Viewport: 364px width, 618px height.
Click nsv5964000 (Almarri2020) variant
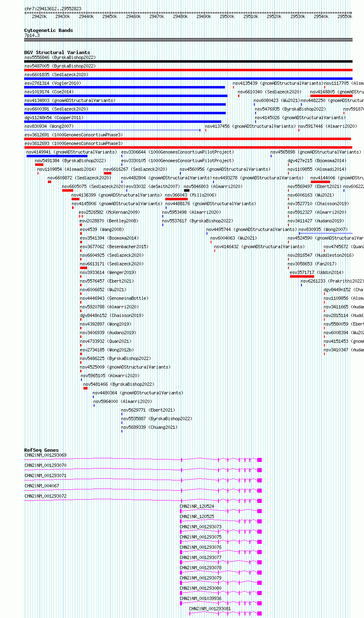(x=123, y=401)
